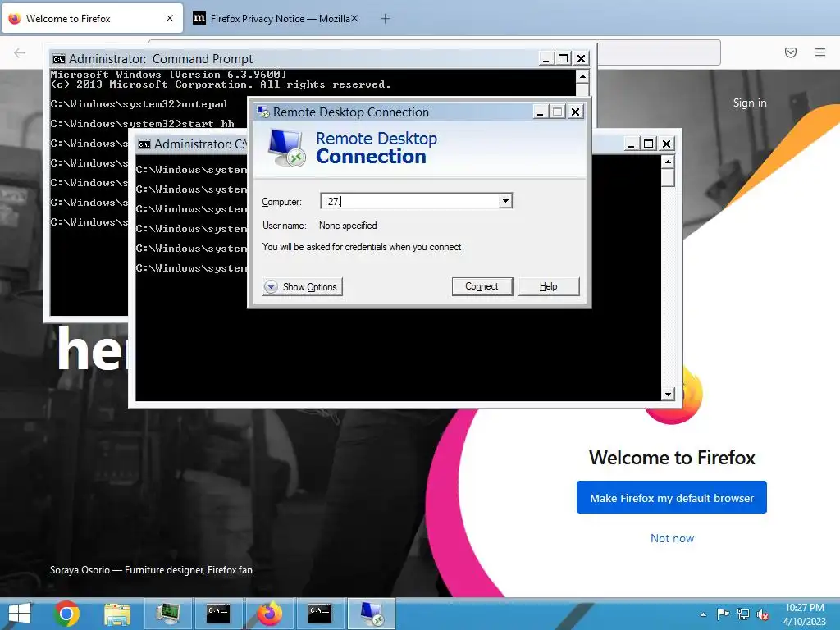Open network status tray icon
The image size is (840, 630).
[x=743, y=614]
